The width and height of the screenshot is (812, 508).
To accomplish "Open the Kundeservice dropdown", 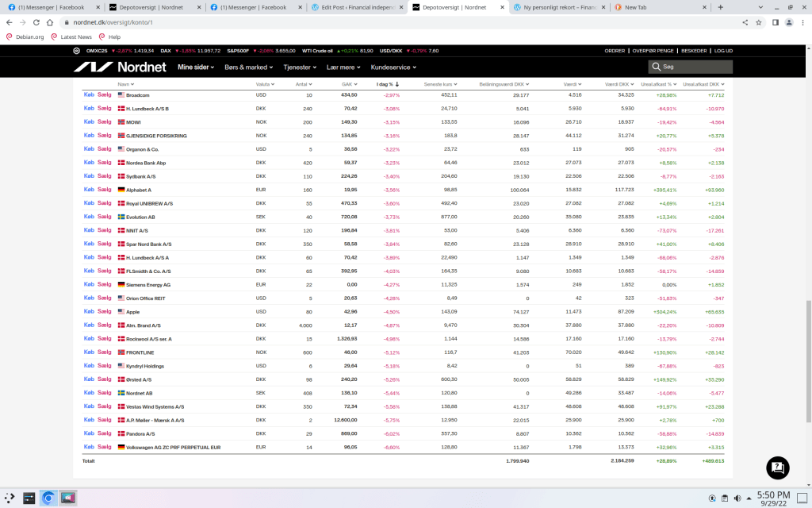I will (391, 67).
